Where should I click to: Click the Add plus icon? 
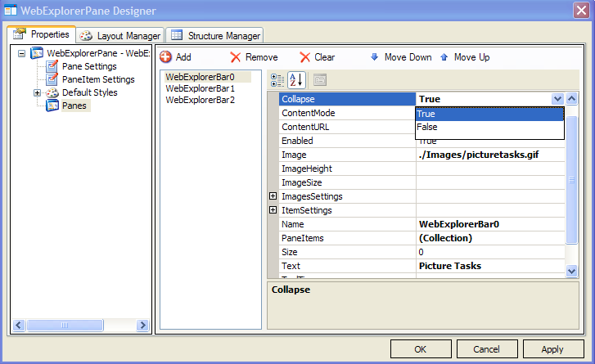[165, 57]
